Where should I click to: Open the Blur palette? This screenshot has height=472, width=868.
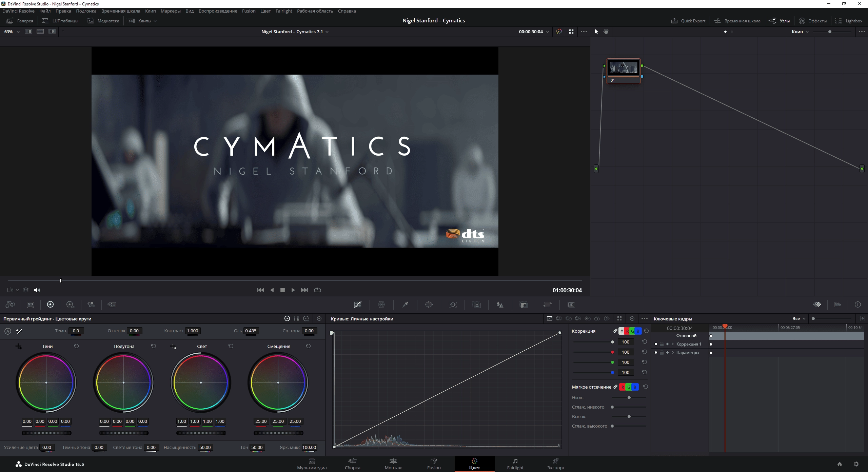point(500,304)
